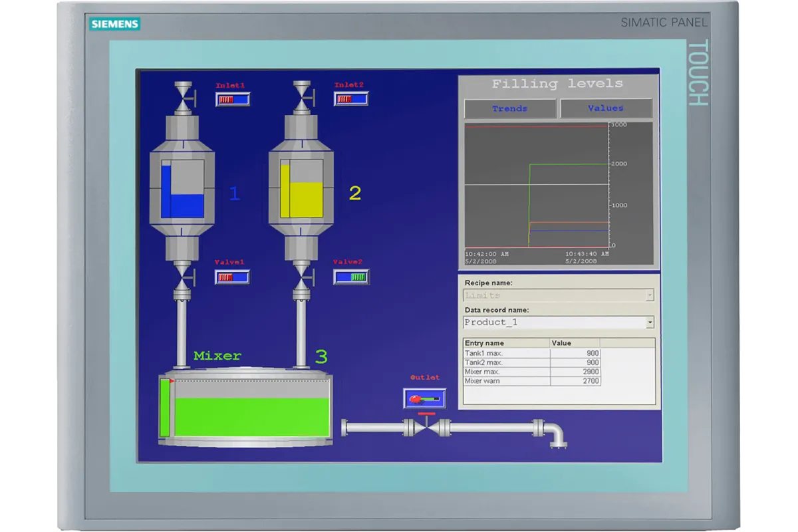Viewport: 798px width, 532px height.
Task: Toggle the Valve1 switch
Action: pyautogui.click(x=232, y=277)
